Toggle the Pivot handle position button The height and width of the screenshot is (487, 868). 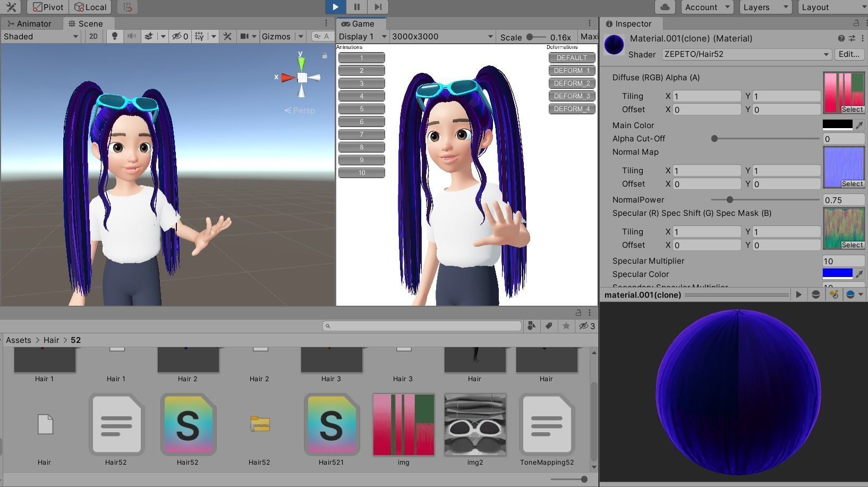click(48, 7)
